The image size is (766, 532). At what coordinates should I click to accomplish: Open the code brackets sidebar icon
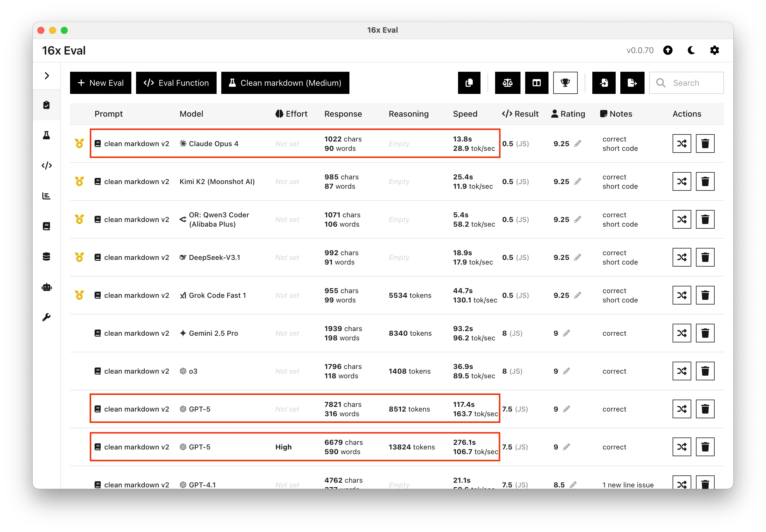point(46,166)
